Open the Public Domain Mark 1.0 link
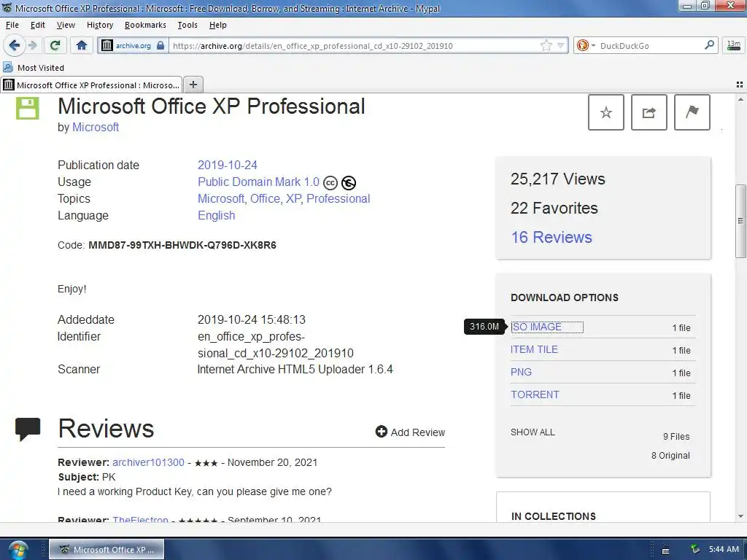 tap(258, 182)
